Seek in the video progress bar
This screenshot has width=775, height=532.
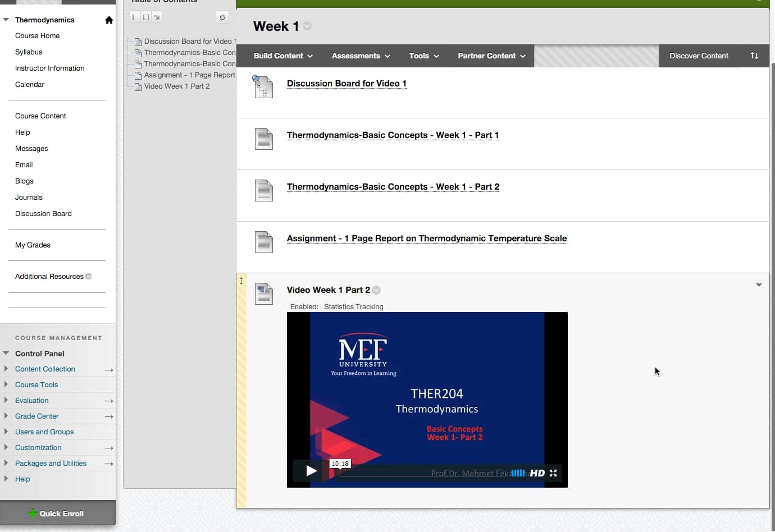point(422,473)
